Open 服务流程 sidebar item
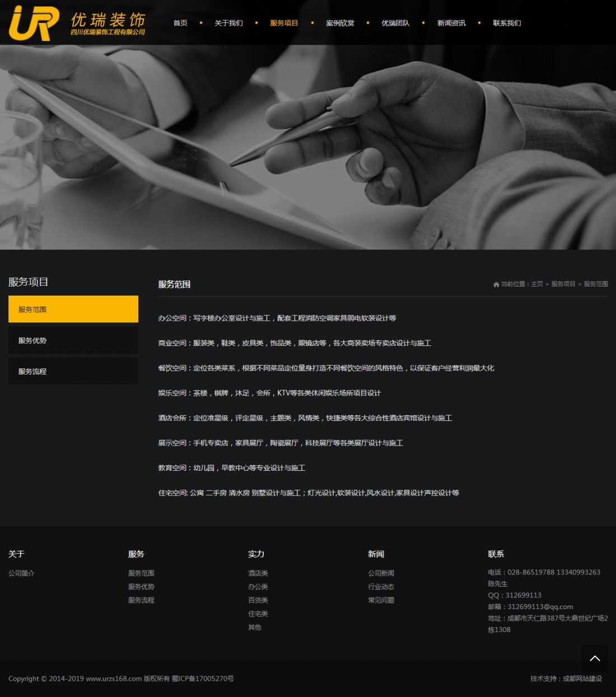Screen dimensions: 616x697 point(73,371)
